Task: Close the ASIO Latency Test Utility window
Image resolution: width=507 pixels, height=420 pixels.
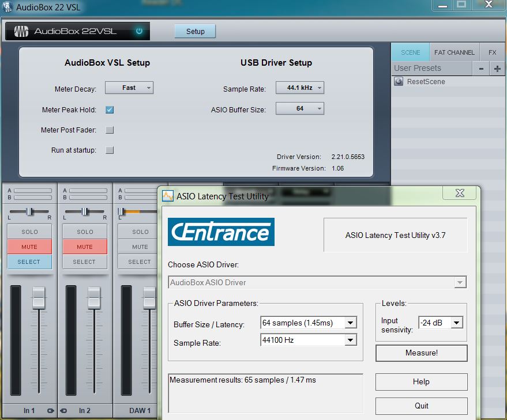Action: pos(460,193)
